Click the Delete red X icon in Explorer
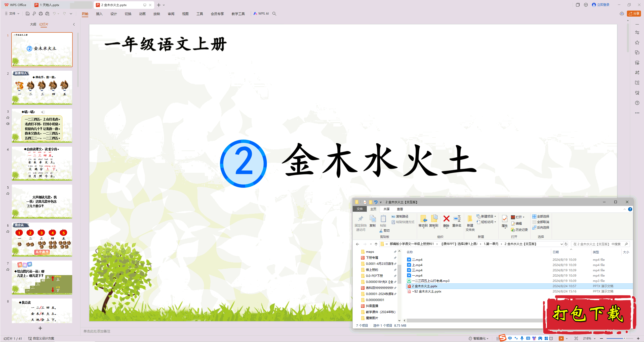 pos(446,219)
